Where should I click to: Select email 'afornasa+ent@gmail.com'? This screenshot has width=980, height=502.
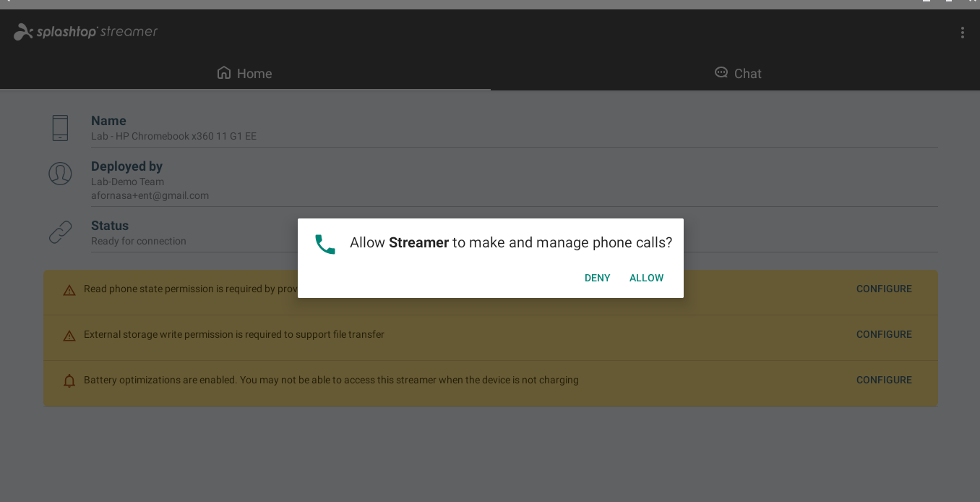[150, 195]
